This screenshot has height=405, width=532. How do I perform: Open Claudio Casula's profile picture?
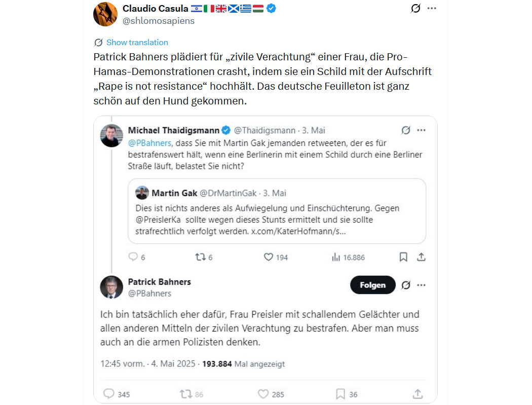point(105,14)
